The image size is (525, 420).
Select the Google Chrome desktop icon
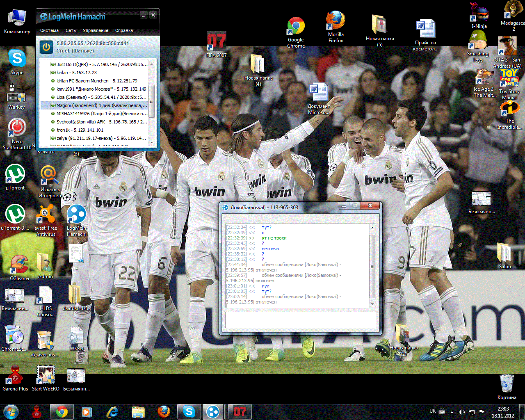pos(296,33)
